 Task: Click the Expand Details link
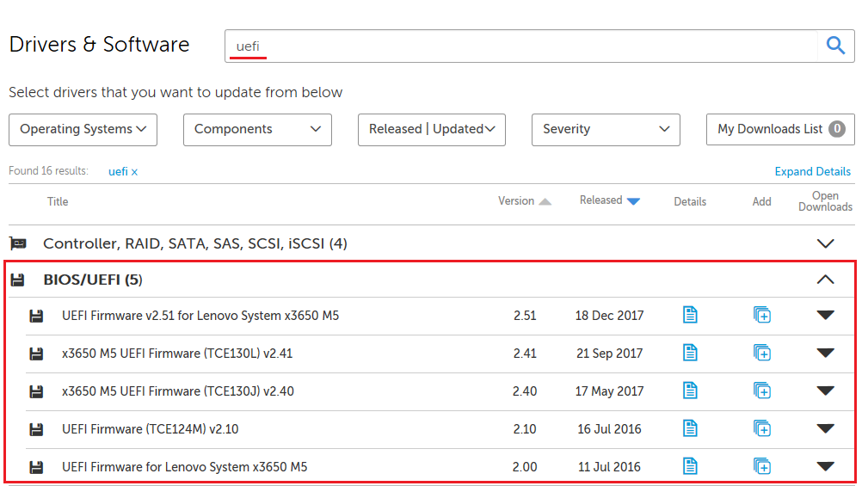click(x=812, y=171)
